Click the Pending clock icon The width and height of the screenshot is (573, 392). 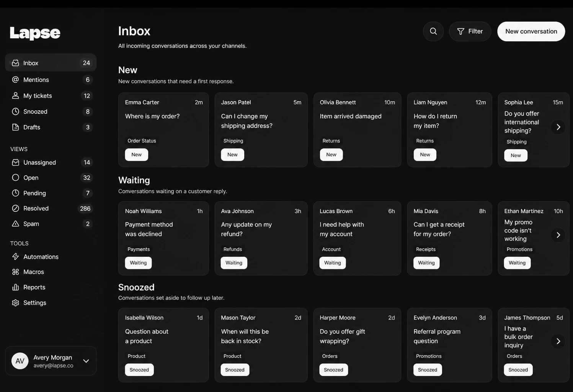15,193
